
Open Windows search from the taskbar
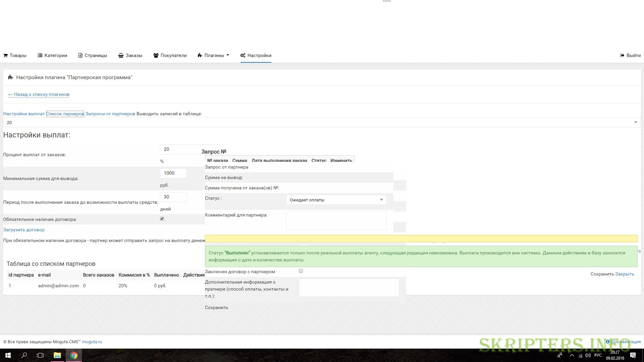pyautogui.click(x=24, y=355)
